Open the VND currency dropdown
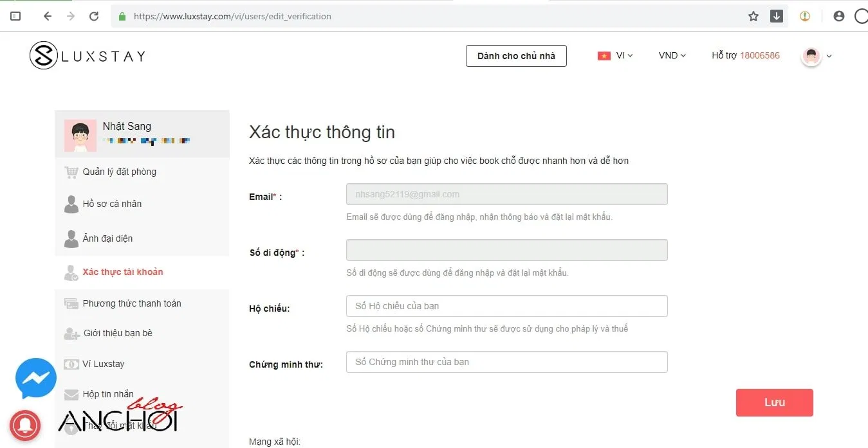 [x=672, y=56]
